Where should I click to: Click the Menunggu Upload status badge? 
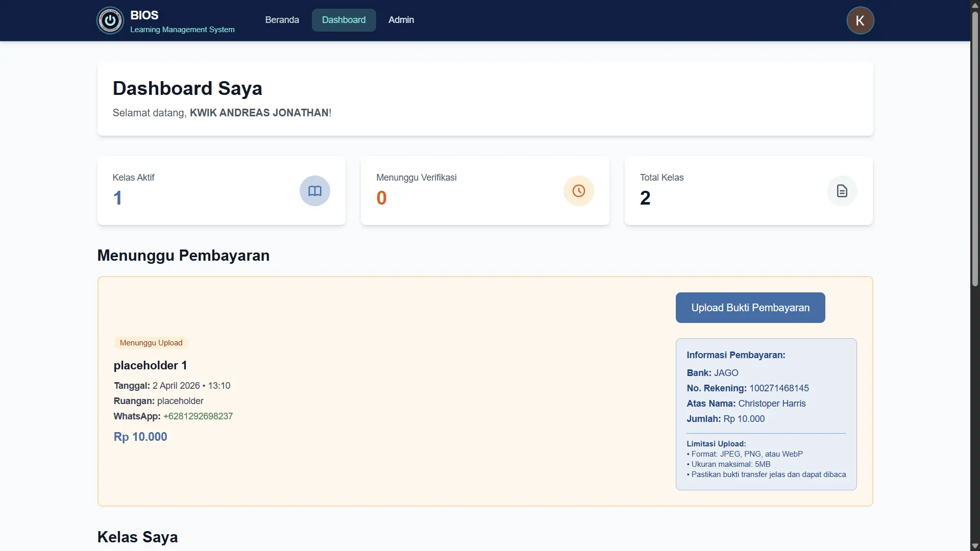(151, 343)
